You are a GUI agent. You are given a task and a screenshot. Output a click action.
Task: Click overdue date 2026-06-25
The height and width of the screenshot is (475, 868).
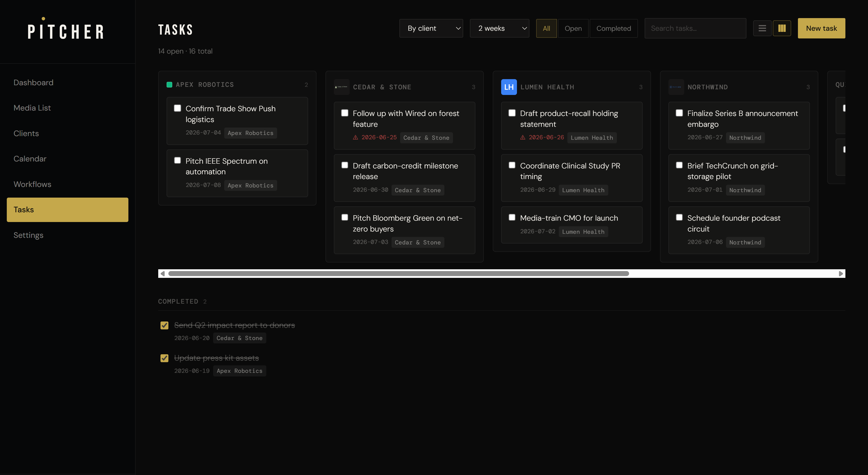379,137
